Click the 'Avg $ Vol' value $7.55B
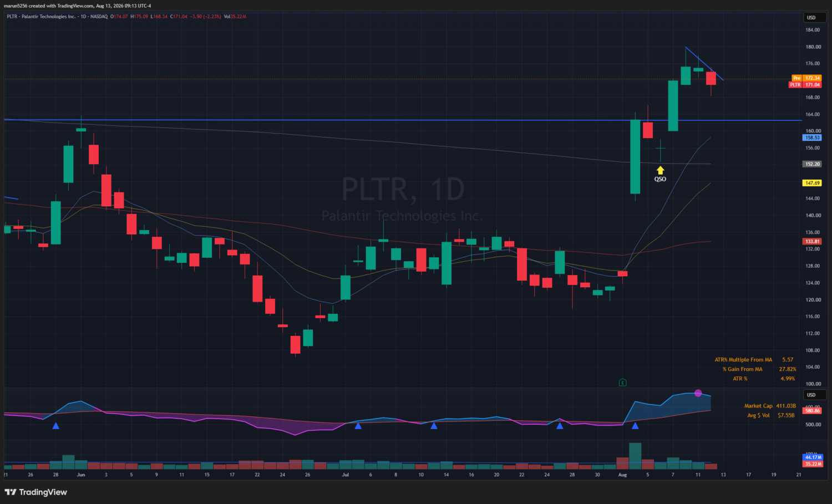832x504 pixels. 786,415
